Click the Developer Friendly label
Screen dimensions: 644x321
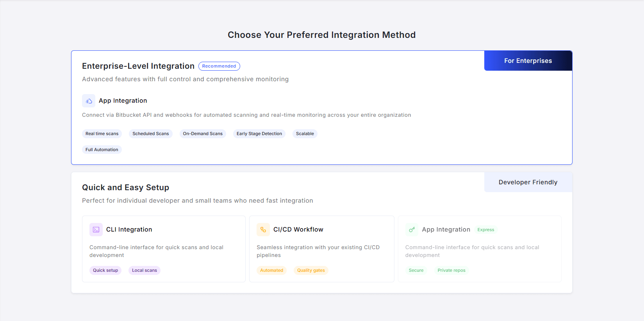pos(528,182)
